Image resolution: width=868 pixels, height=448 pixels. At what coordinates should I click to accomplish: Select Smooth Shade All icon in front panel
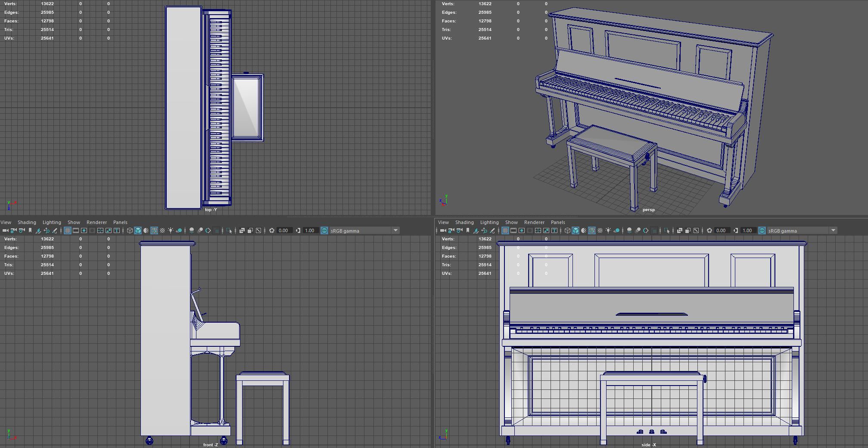click(x=138, y=230)
